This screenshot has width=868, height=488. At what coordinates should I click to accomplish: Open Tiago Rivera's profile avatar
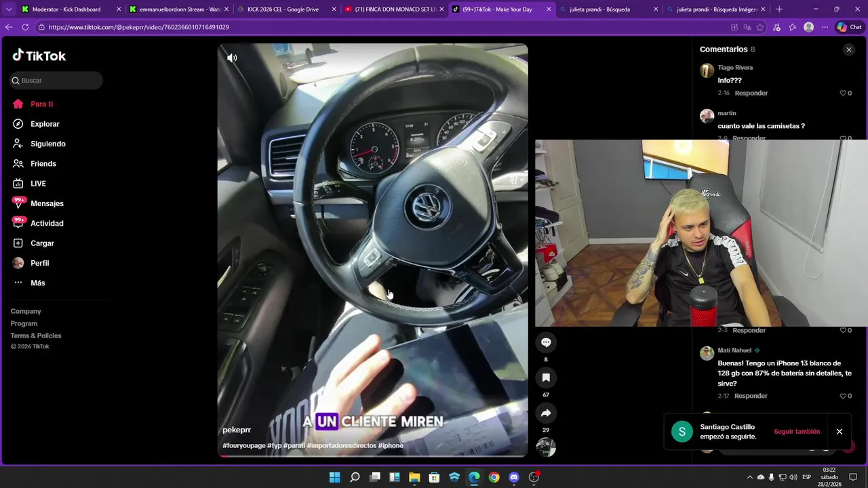tap(707, 71)
